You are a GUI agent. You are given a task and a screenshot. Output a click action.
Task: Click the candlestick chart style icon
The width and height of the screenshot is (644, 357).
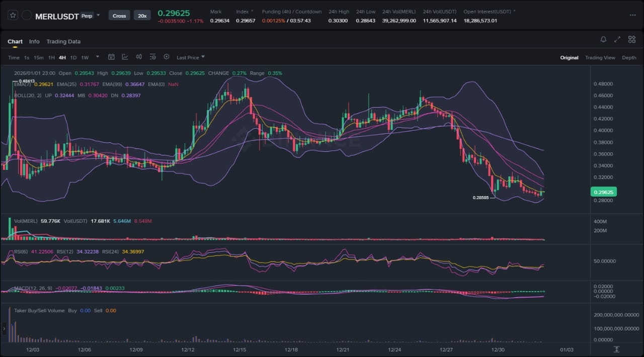pyautogui.click(x=138, y=57)
